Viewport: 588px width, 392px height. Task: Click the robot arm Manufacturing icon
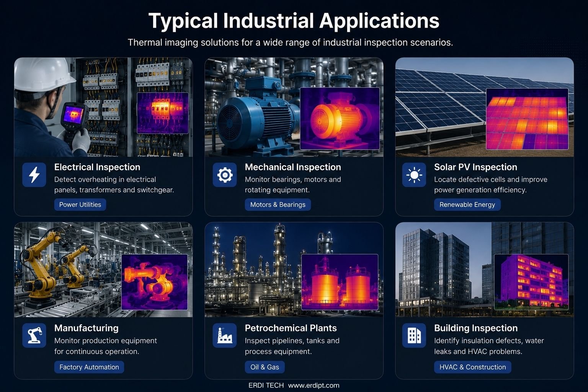[34, 336]
